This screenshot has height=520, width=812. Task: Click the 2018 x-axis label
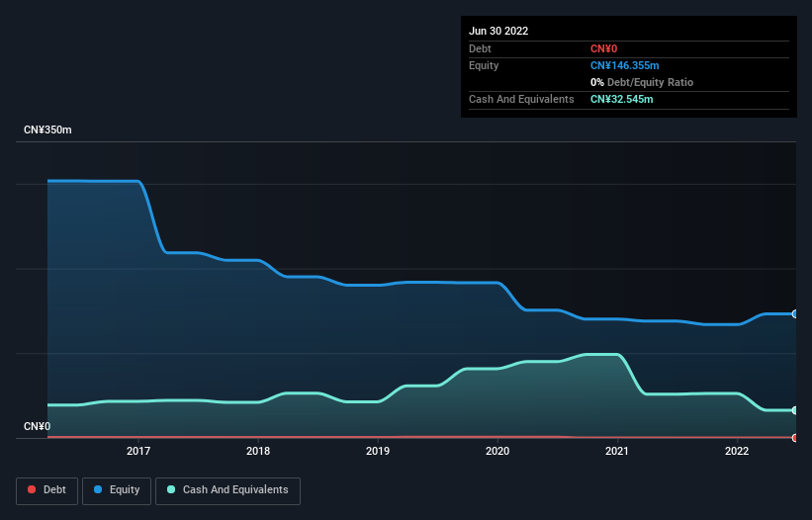258,451
